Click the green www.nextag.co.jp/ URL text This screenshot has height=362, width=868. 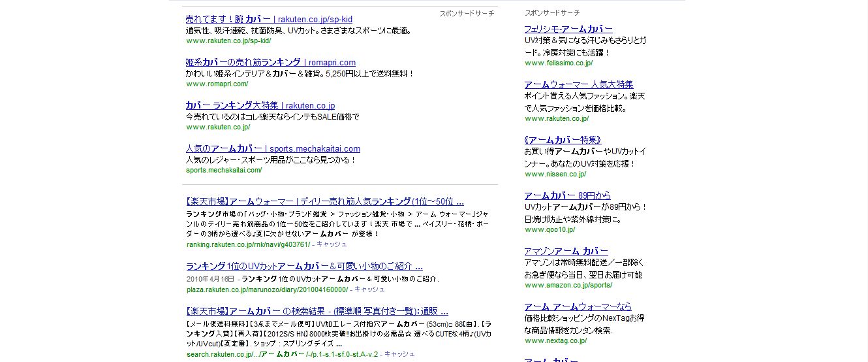556,340
